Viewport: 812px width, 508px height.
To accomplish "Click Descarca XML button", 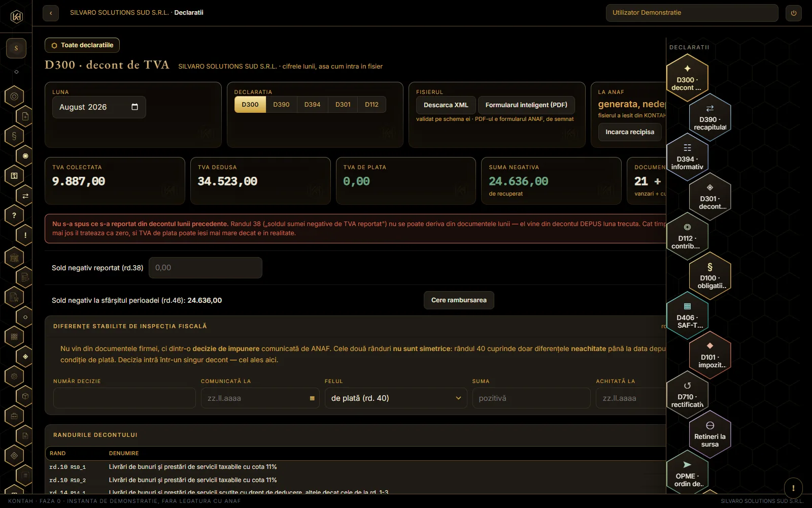I will coord(446,105).
